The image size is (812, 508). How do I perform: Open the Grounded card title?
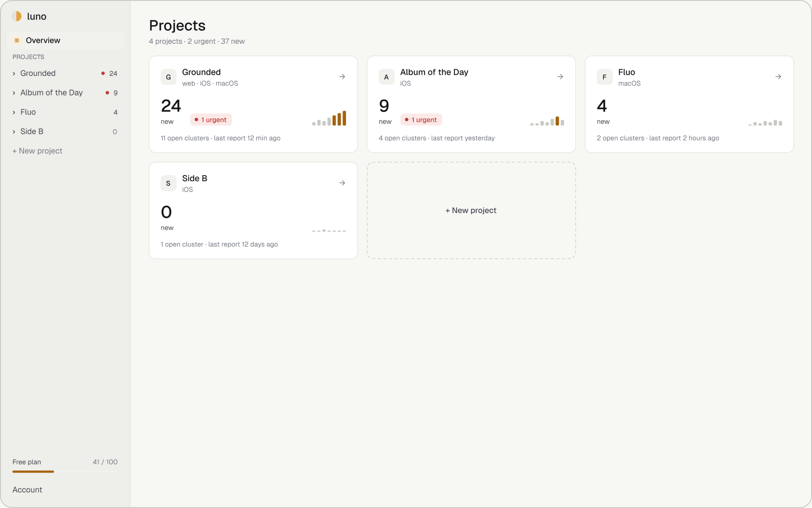(x=201, y=72)
